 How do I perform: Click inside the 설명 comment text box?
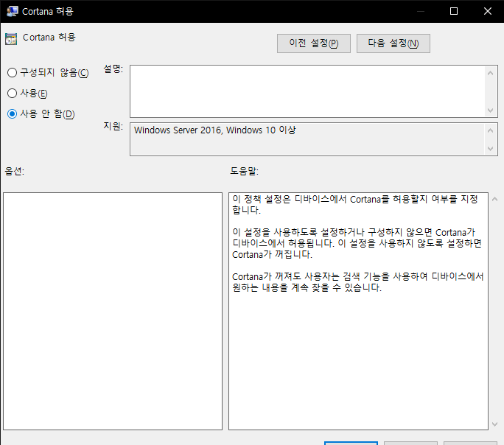308,91
